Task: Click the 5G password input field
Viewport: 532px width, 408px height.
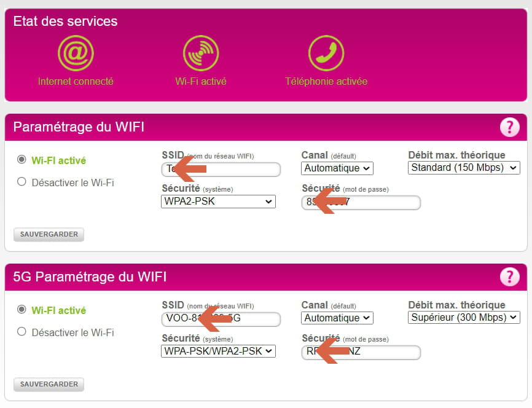Action: click(361, 352)
